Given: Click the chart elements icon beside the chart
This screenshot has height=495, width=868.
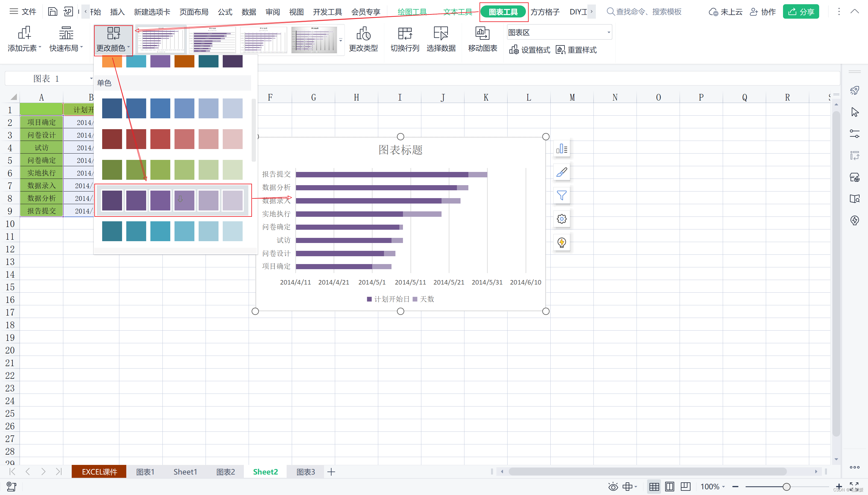Looking at the screenshot, I should click(x=561, y=149).
